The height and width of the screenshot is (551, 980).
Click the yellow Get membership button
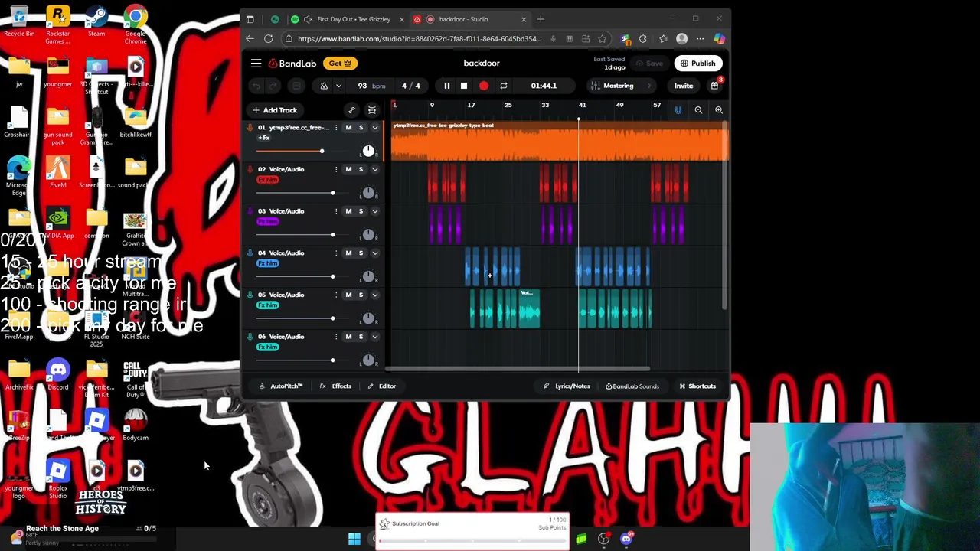[x=340, y=64]
